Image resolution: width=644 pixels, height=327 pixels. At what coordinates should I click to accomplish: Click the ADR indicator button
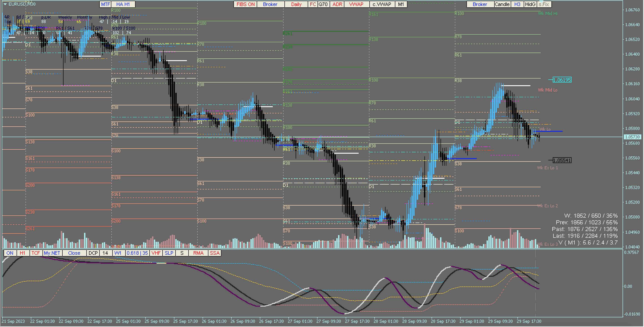click(x=337, y=4)
